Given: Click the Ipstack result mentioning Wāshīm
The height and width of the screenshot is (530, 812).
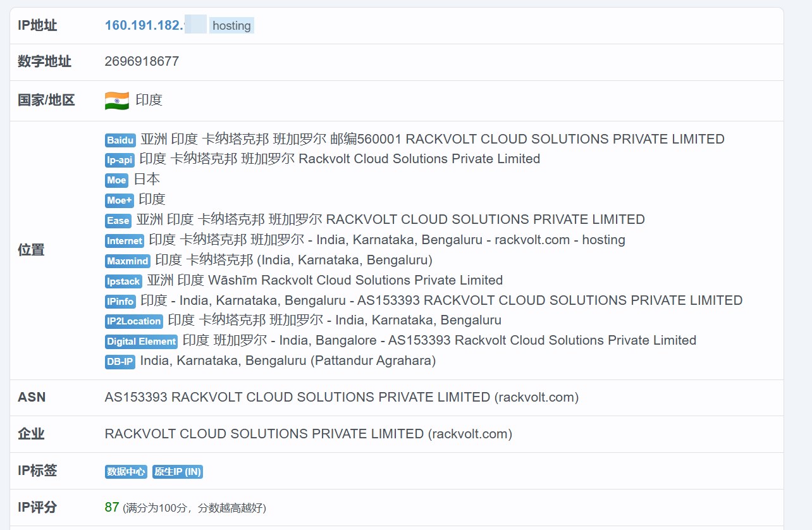Looking at the screenshot, I should tap(325, 280).
